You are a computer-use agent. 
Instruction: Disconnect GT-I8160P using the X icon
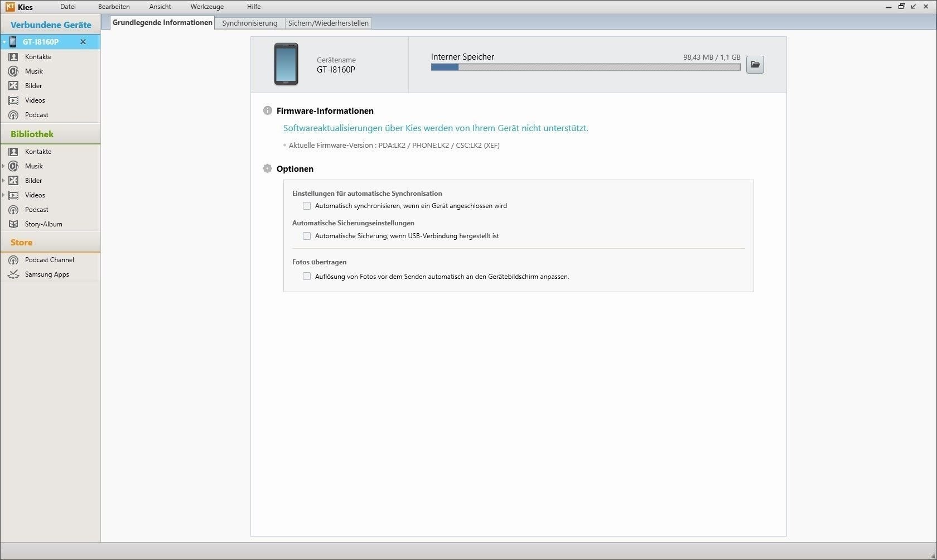(83, 42)
